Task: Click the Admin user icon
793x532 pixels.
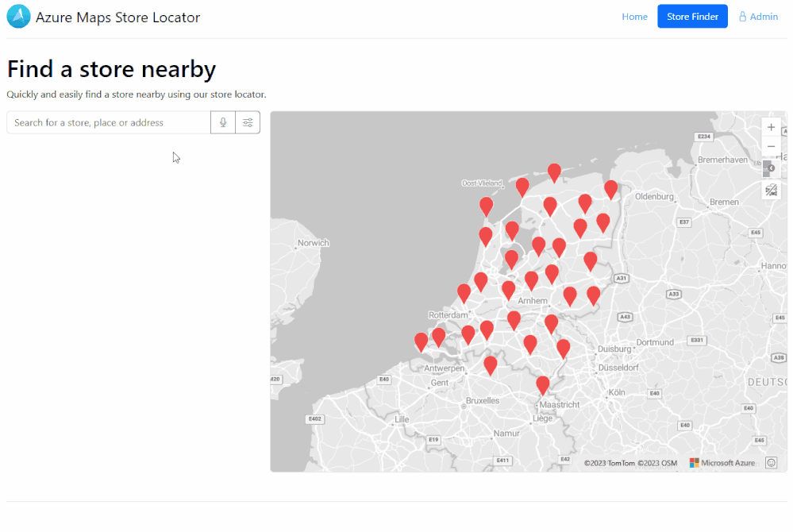Action: pyautogui.click(x=743, y=17)
